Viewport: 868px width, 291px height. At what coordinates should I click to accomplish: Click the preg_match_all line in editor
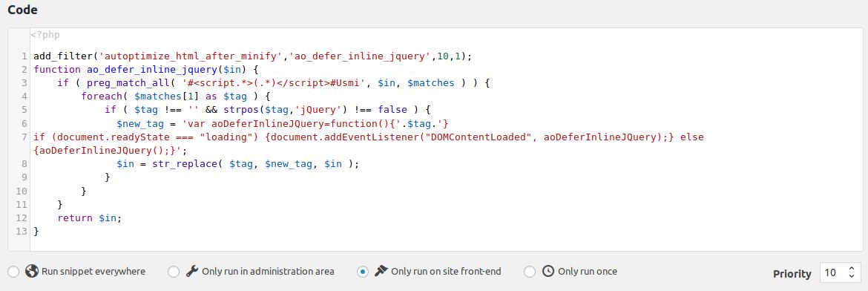click(274, 83)
